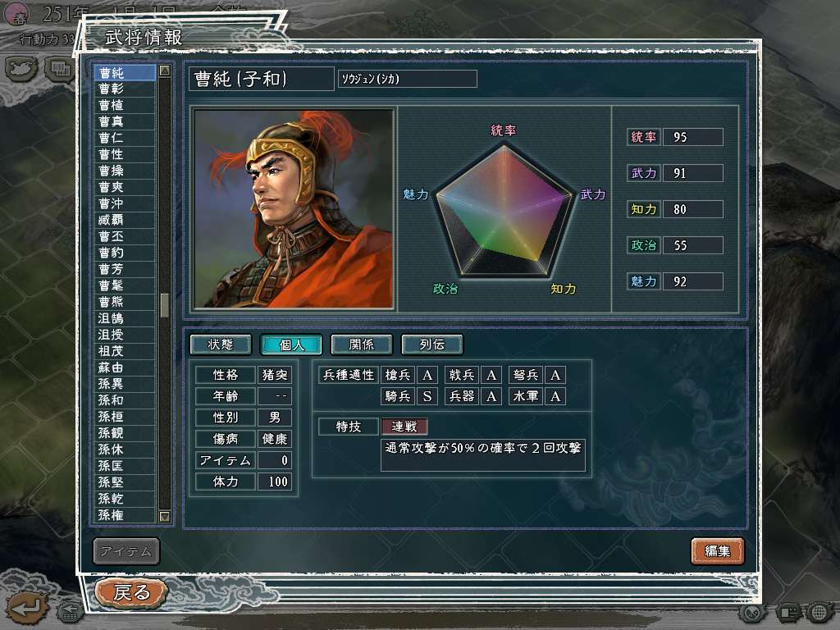Click the overlapping windows icon at top left
The width and height of the screenshot is (840, 630).
click(x=59, y=69)
